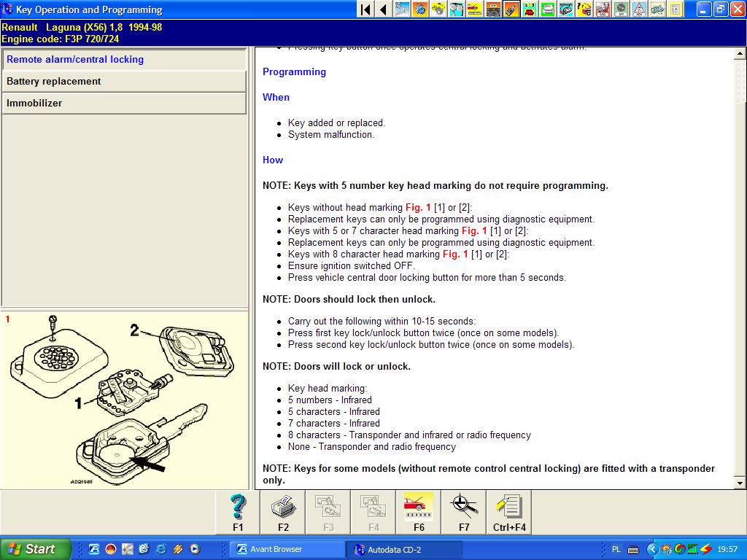The image size is (747, 560).
Task: Open the ABS warning triangle icon
Action: (639, 9)
